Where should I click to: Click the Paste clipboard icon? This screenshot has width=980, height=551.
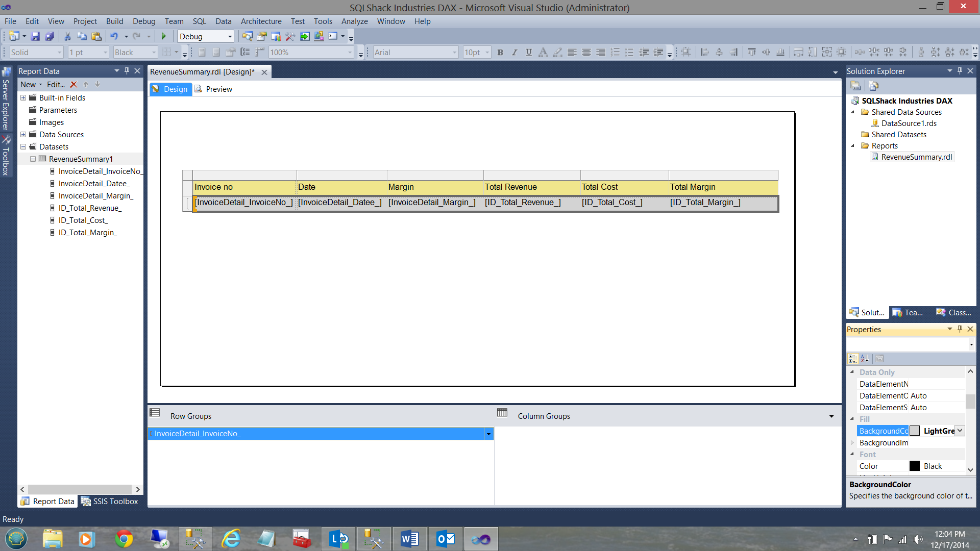96,36
